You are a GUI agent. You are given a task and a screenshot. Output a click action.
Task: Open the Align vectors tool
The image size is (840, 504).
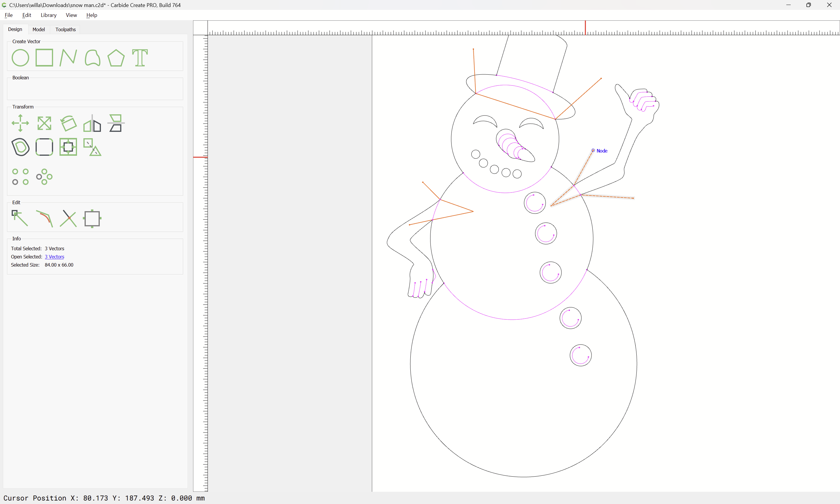[x=116, y=123]
